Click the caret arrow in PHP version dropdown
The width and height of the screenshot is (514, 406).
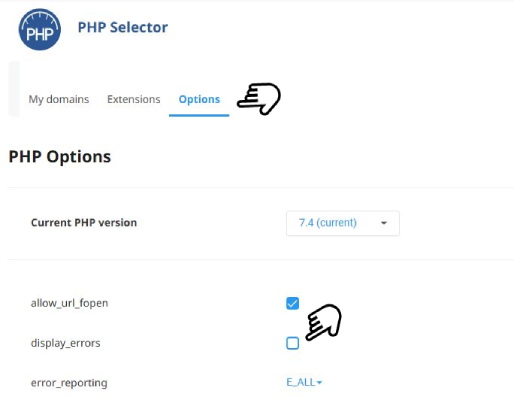point(384,223)
